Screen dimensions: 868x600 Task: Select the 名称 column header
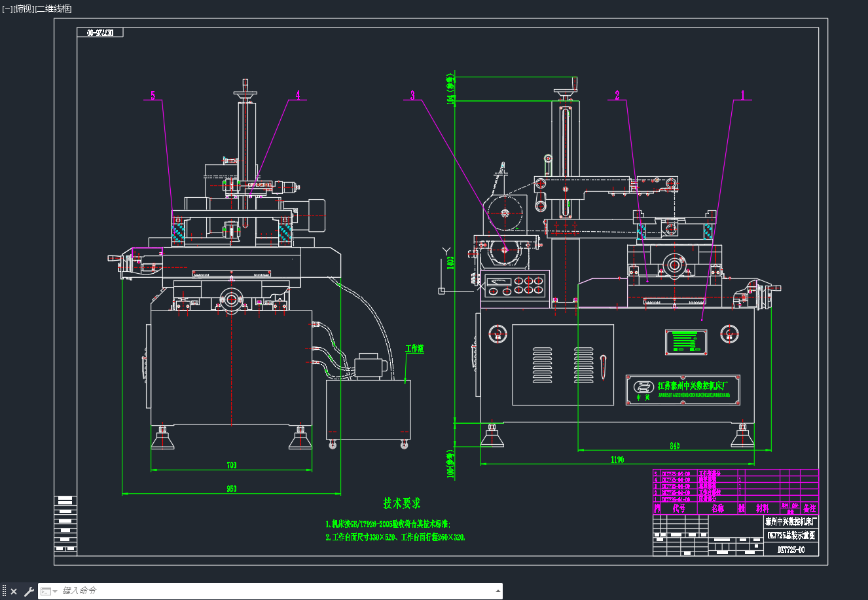click(x=717, y=508)
